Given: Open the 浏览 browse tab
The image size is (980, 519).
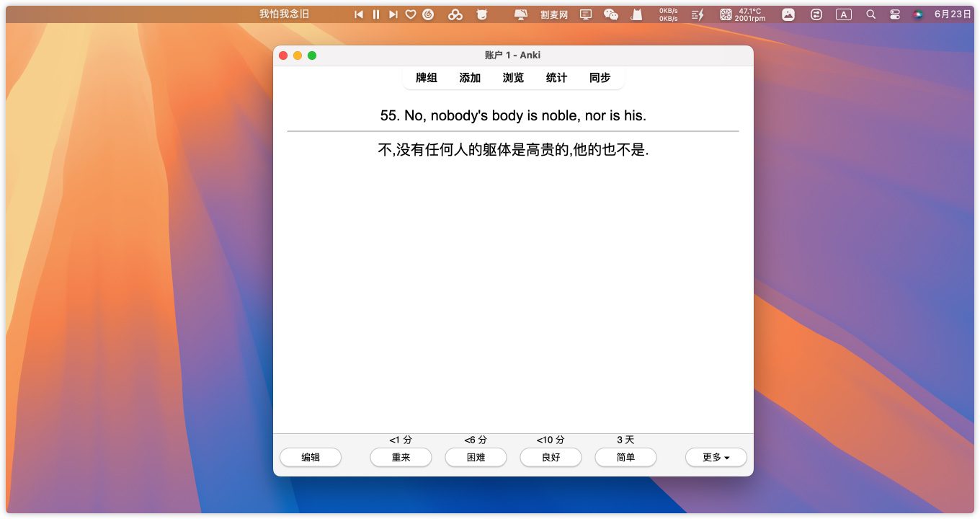Looking at the screenshot, I should pos(513,78).
